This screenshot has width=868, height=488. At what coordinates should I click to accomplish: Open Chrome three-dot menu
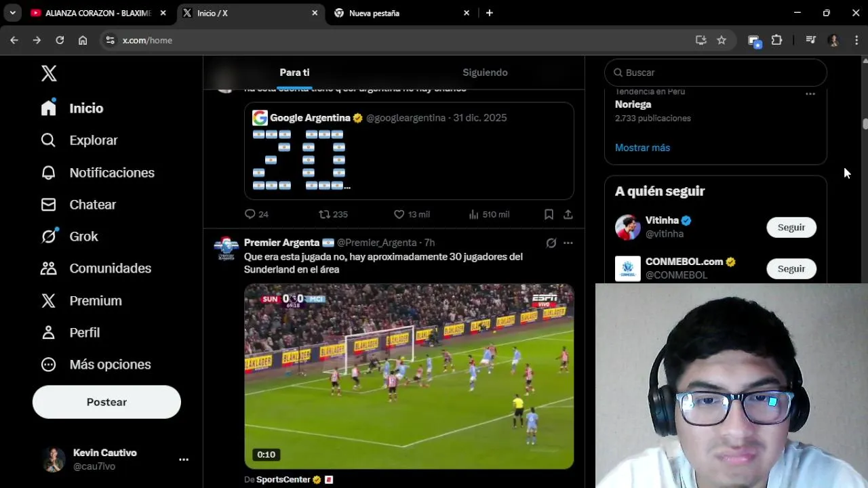point(857,40)
